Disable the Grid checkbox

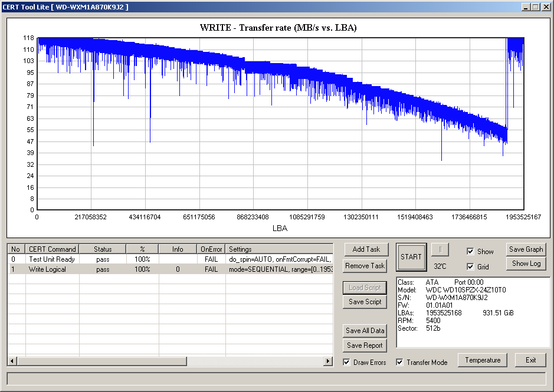(470, 267)
